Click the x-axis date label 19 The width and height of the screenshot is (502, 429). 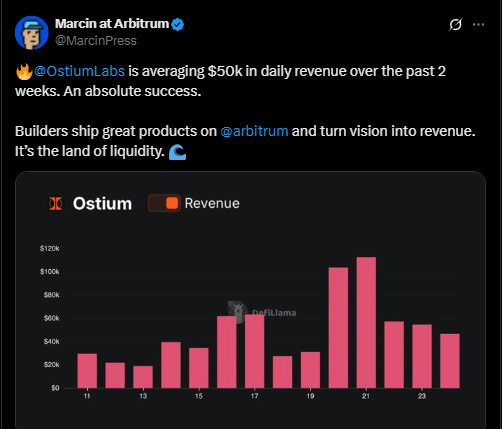[x=310, y=396]
